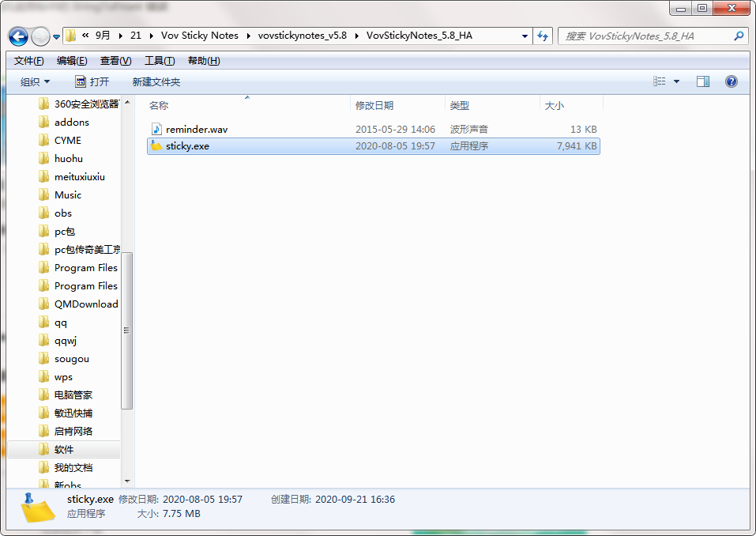Click the search magnifier icon
The image size is (756, 536).
(739, 36)
